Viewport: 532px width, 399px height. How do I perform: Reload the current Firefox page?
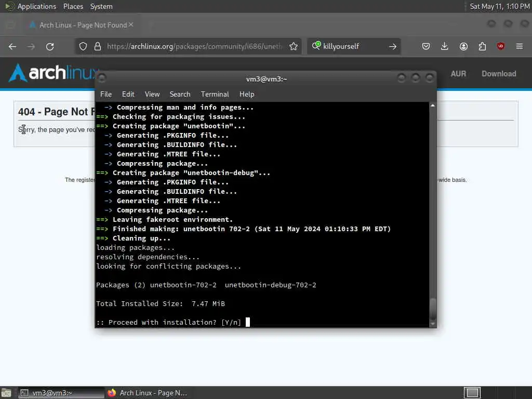[50, 46]
